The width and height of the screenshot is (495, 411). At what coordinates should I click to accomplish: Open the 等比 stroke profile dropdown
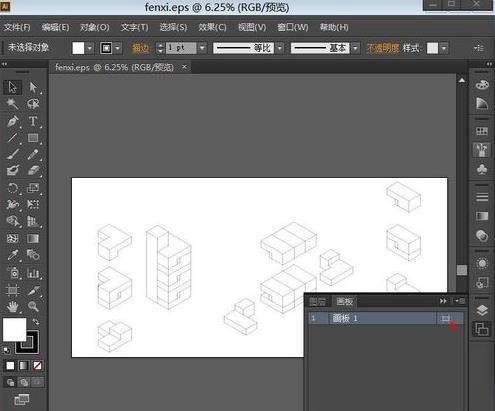point(280,48)
